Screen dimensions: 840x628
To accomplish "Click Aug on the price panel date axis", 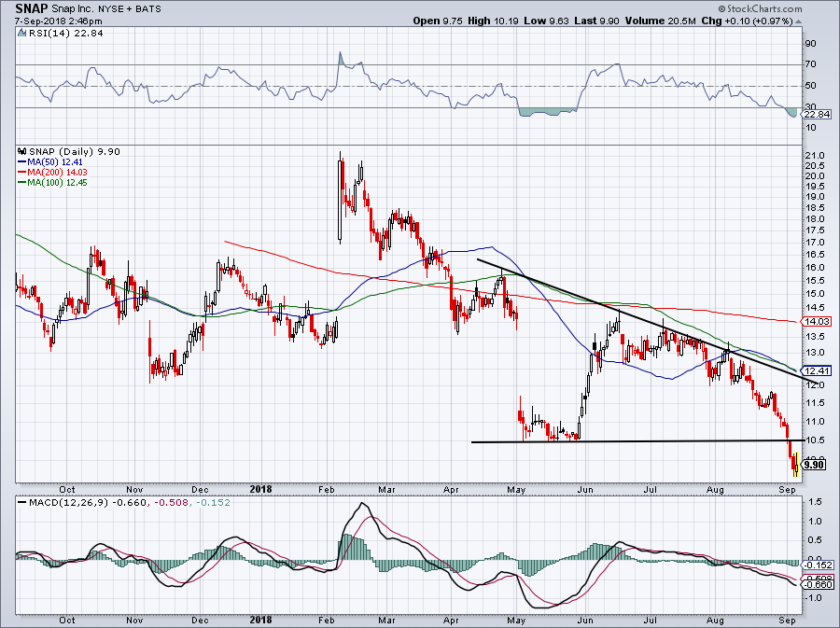I will click(715, 489).
